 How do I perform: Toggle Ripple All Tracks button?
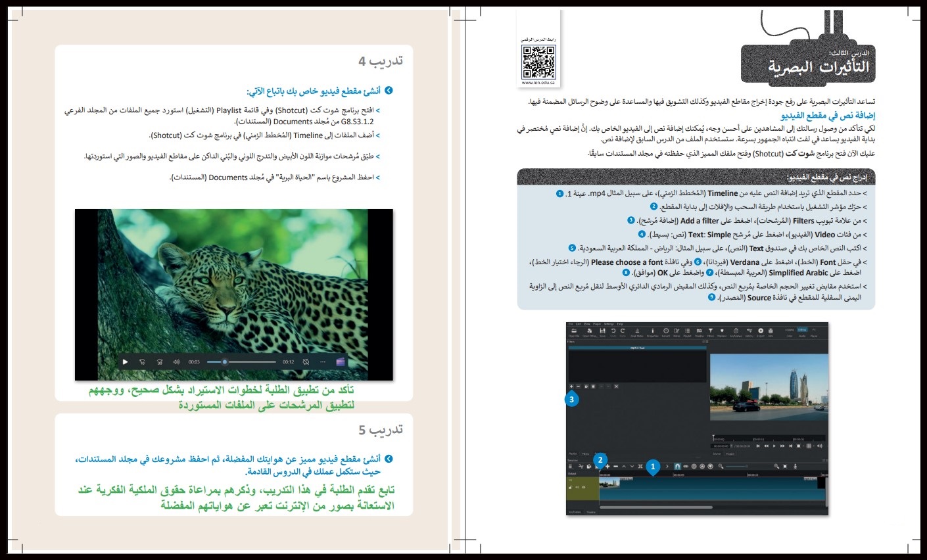702,467
